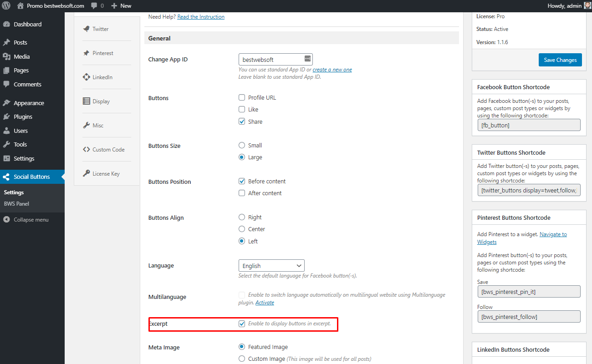The height and width of the screenshot is (364, 592).
Task: Click the twitter_buttons shortcode field
Action: pos(529,190)
